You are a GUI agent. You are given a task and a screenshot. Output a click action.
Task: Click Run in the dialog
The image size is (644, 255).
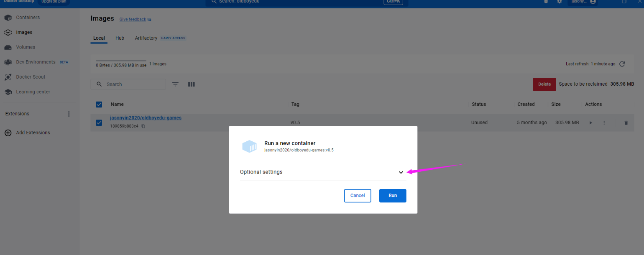pyautogui.click(x=393, y=196)
